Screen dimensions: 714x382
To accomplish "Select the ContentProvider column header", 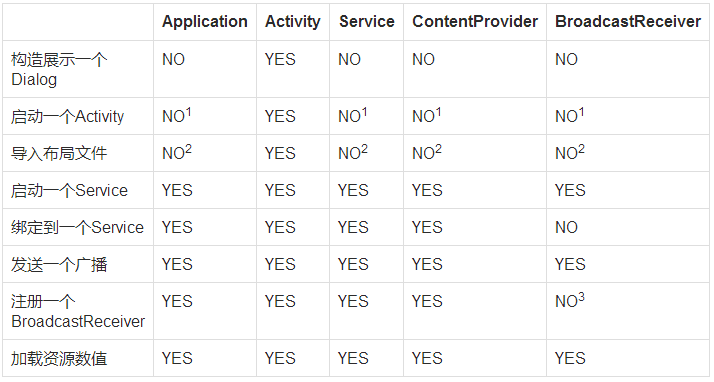I will (475, 21).
